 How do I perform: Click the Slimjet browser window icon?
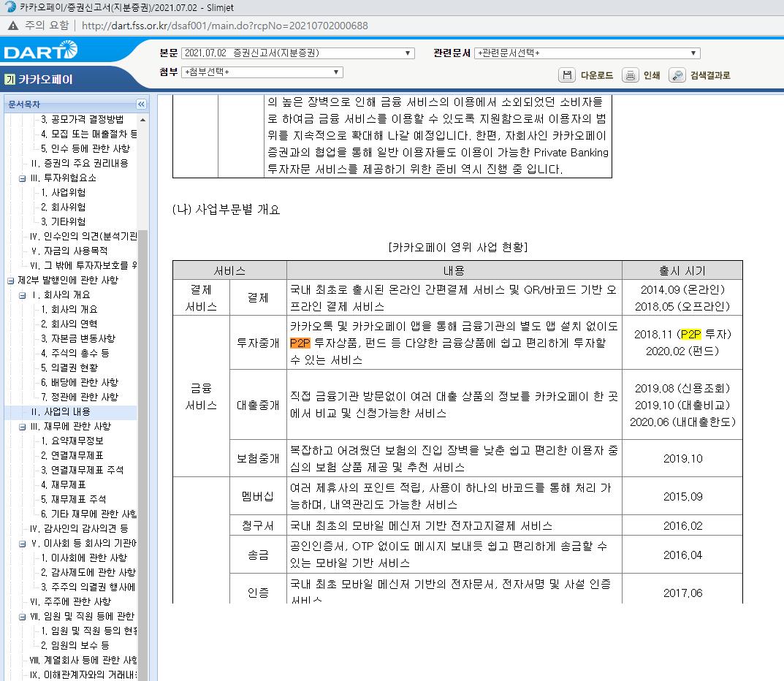(x=10, y=7)
